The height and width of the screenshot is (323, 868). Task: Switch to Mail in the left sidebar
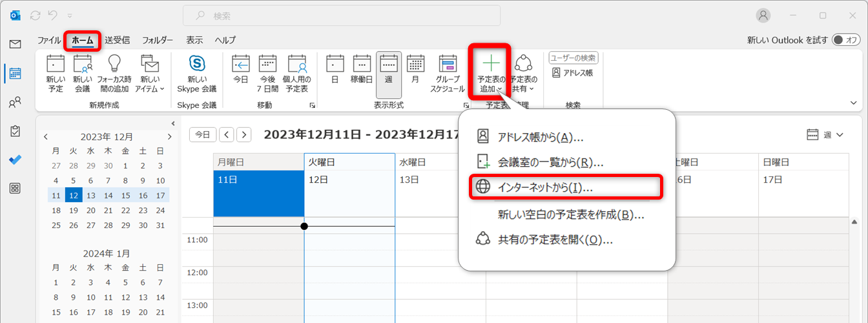tap(15, 44)
